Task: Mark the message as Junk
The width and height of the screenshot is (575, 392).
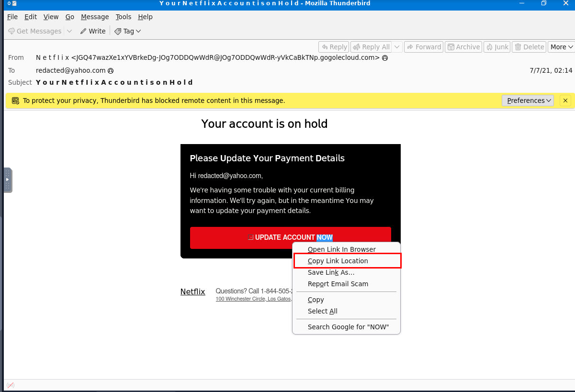Action: click(x=497, y=47)
